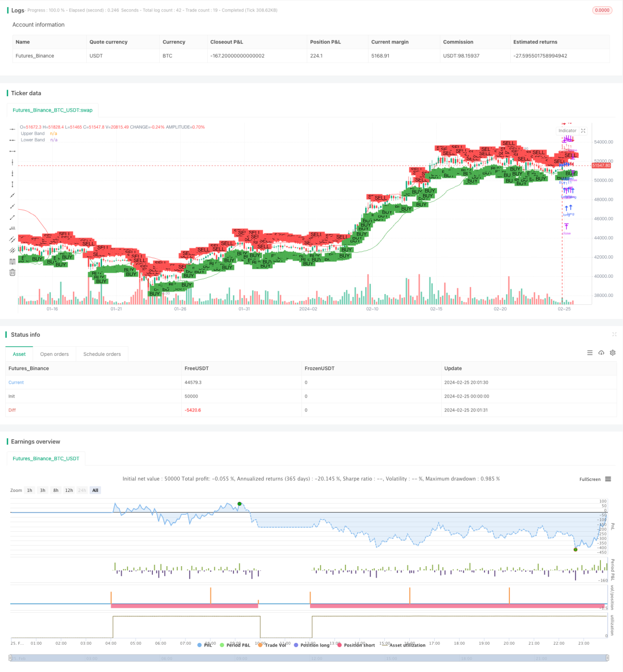Open the gear settings in Status info
623x672 pixels.
click(x=612, y=353)
